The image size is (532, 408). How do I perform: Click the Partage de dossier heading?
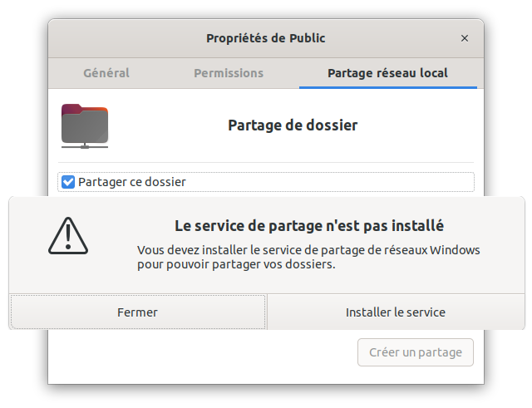click(x=293, y=125)
